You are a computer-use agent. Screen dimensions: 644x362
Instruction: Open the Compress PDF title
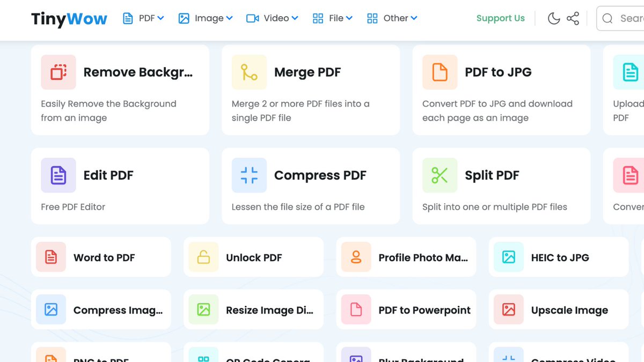tap(320, 175)
